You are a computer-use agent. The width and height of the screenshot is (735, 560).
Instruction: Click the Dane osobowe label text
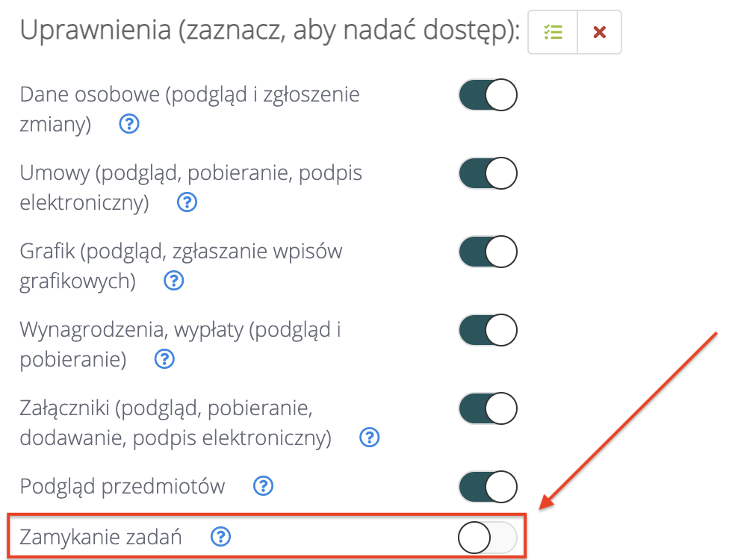190,95
